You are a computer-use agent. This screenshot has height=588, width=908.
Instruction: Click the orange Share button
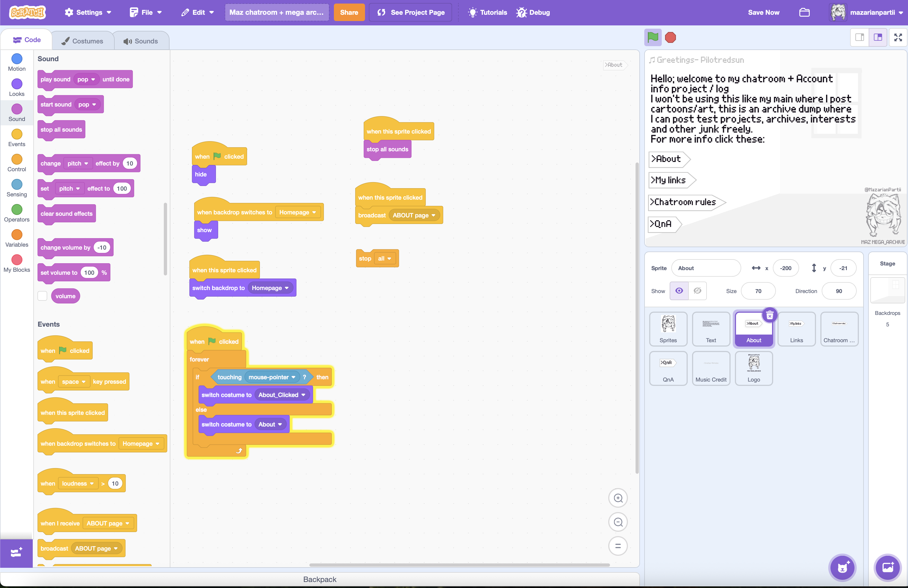click(349, 12)
